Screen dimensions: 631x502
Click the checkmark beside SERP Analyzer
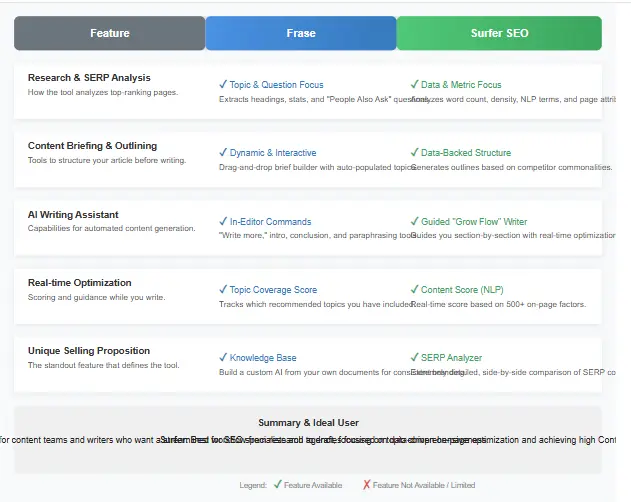[x=414, y=357]
